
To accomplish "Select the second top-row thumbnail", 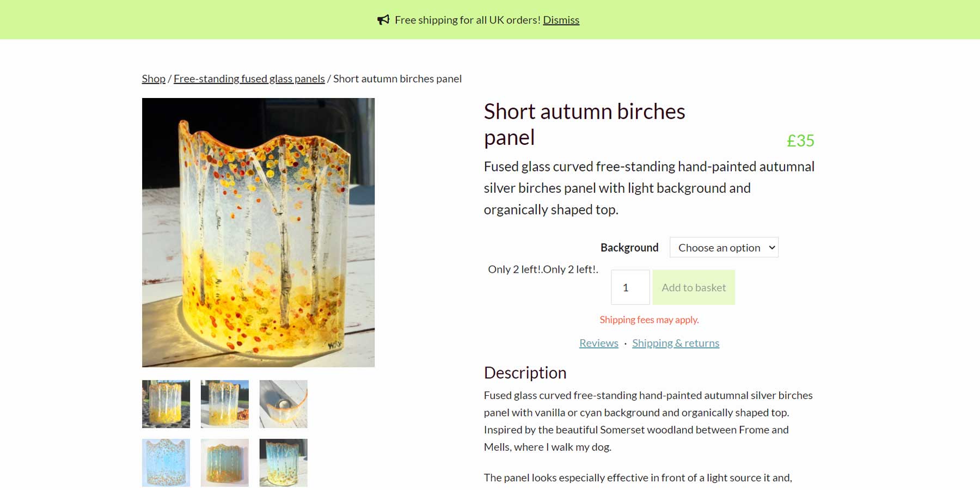I will pos(224,403).
